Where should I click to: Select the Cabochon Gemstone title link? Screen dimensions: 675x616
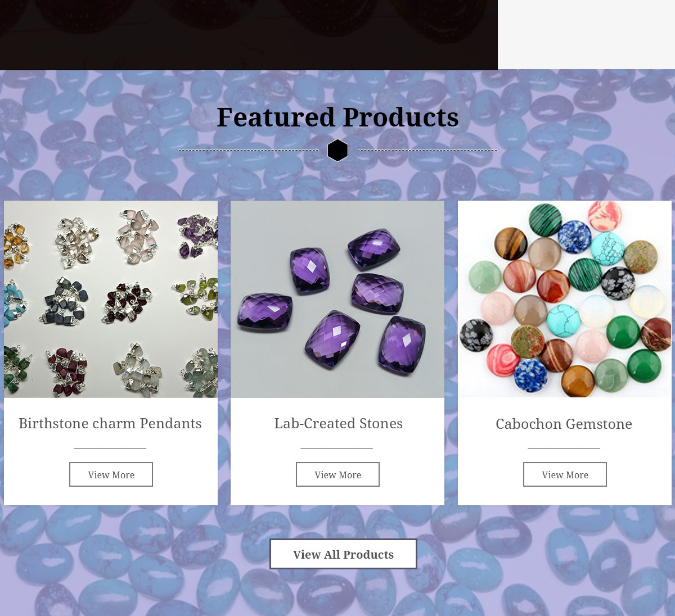coord(564,424)
